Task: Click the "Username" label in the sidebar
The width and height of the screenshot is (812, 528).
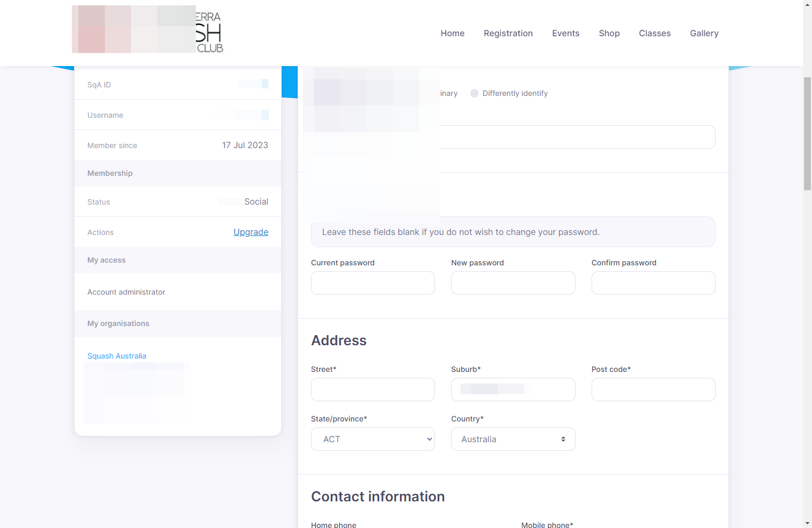Action: (105, 115)
